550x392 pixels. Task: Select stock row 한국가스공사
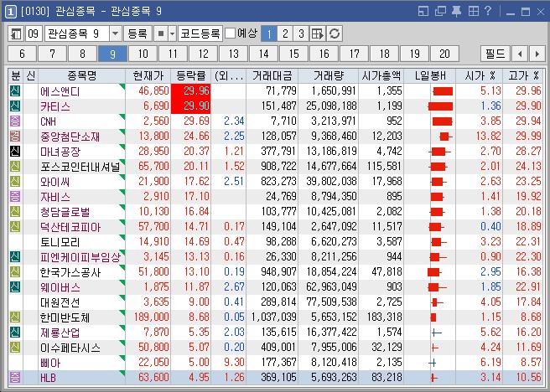[275, 272]
